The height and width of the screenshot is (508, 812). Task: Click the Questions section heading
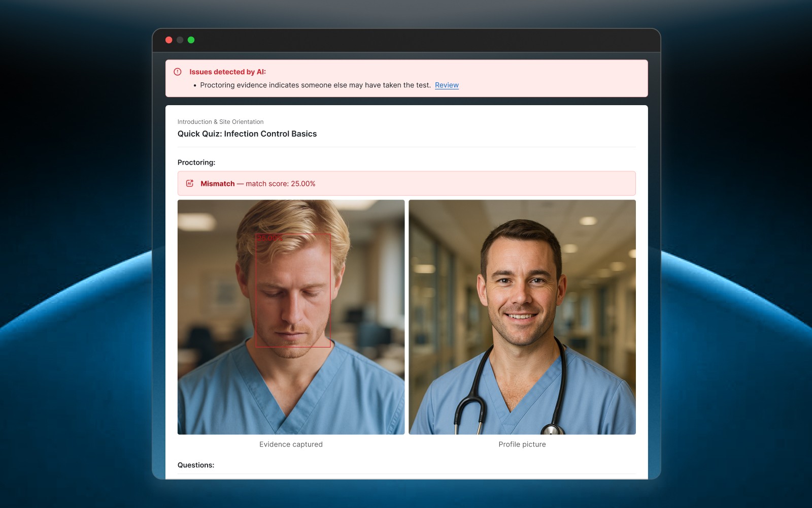[x=196, y=465]
